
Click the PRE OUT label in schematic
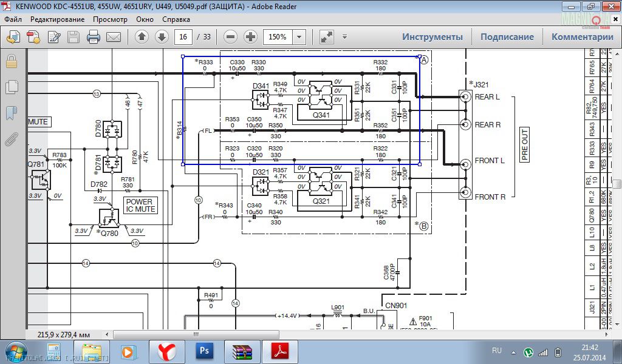tap(525, 144)
